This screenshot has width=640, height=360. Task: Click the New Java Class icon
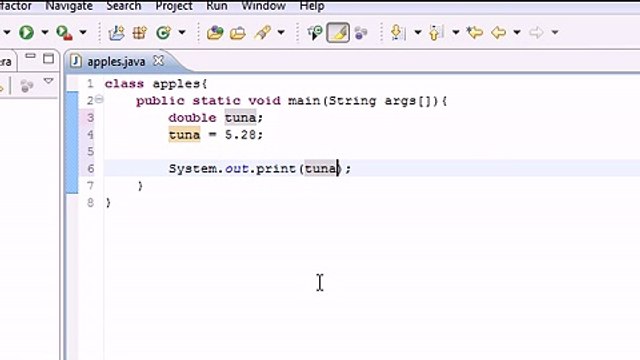coord(163,32)
